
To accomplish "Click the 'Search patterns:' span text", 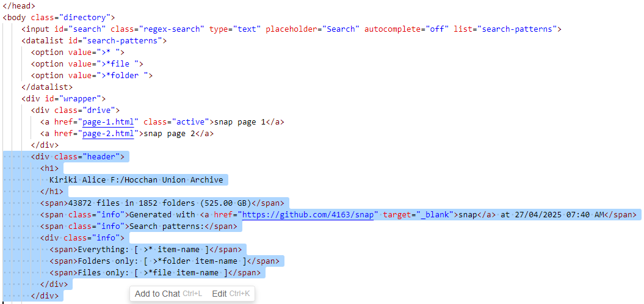I will coord(167,226).
